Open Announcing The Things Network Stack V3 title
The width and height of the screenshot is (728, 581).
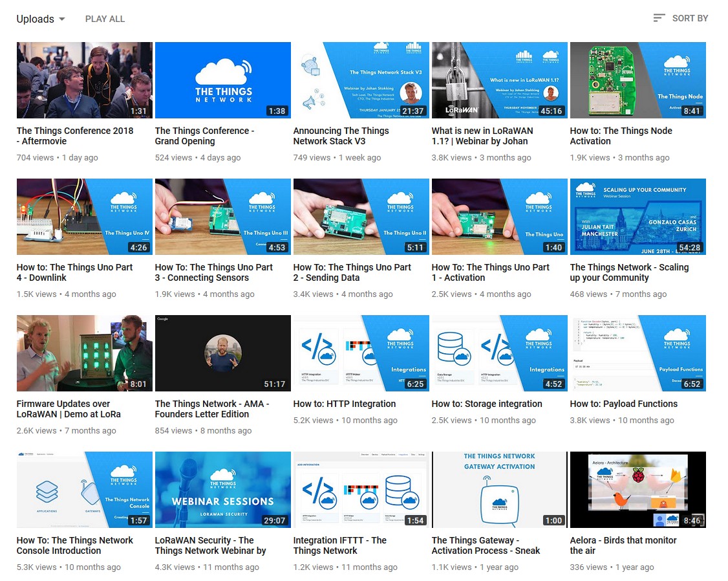click(x=341, y=136)
